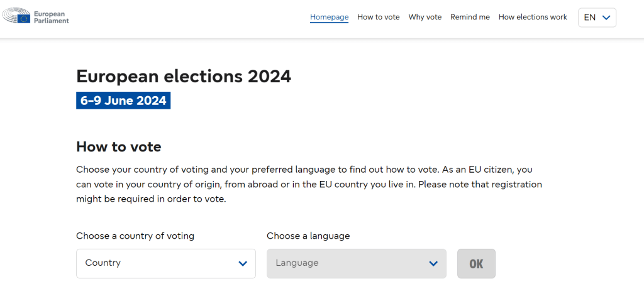Open the Why vote page
Screen dimensions: 644x289
(425, 17)
